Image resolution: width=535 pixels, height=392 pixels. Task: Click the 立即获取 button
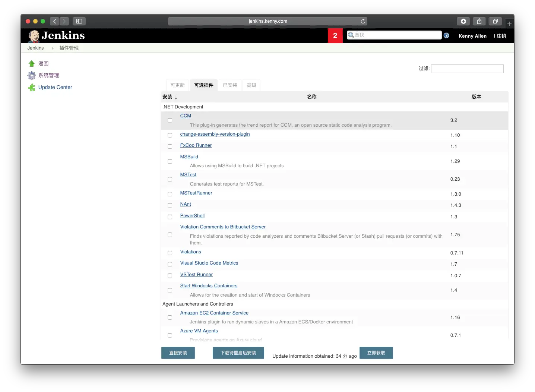376,353
